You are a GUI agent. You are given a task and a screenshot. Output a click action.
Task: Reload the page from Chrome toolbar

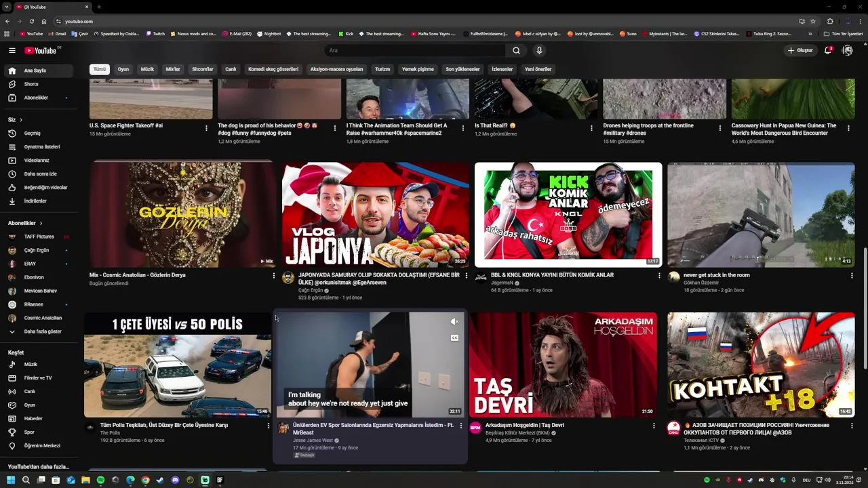[x=31, y=21]
